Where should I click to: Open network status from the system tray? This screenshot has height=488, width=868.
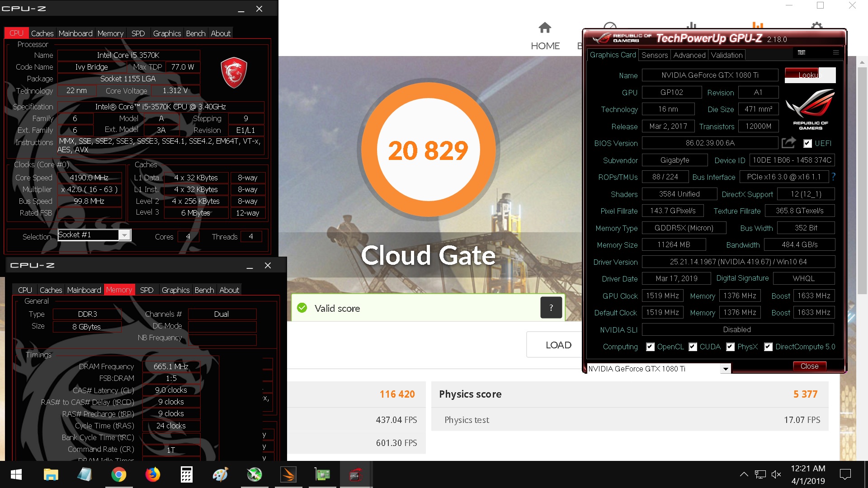[760, 474]
